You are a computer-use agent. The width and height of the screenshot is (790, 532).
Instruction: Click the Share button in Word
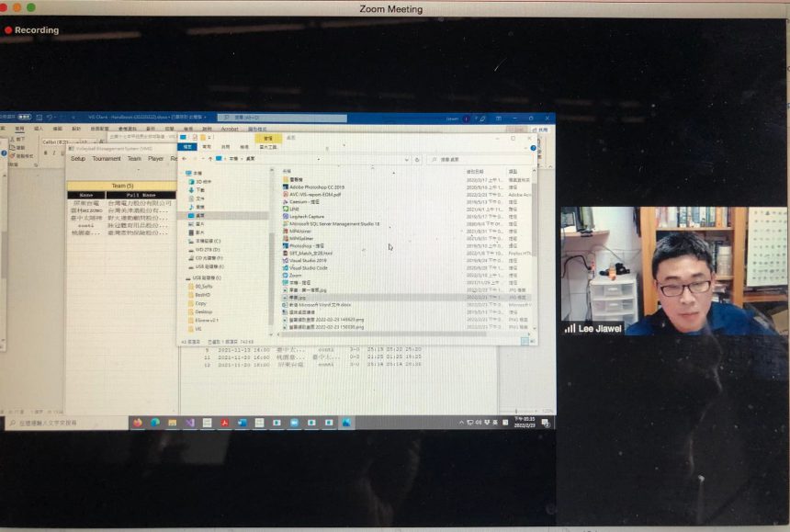click(x=541, y=130)
